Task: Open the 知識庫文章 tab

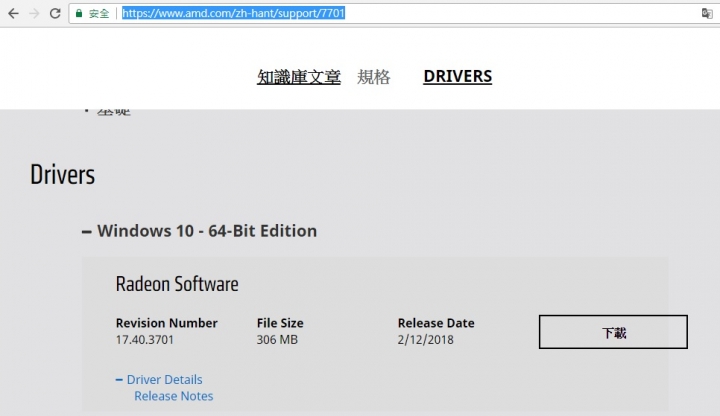Action: (x=298, y=77)
